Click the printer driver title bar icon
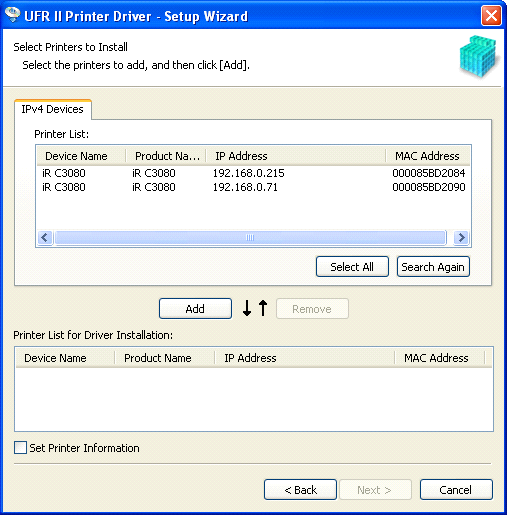This screenshot has height=515, width=507. tap(12, 15)
